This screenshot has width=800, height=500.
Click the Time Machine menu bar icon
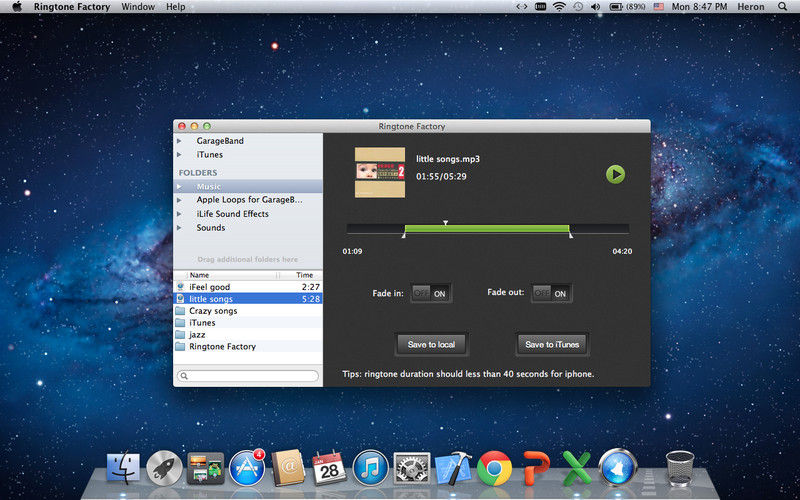[x=578, y=7]
